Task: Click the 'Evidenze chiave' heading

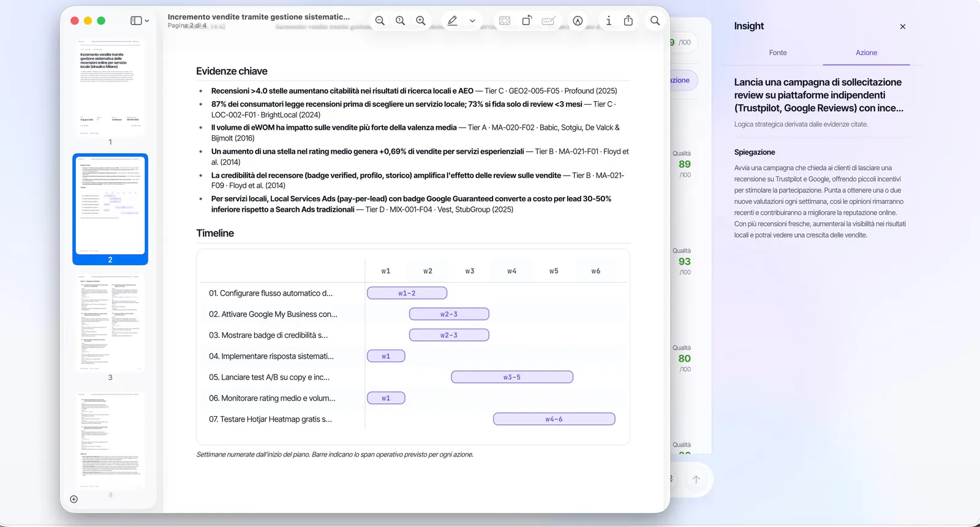Action: point(232,72)
